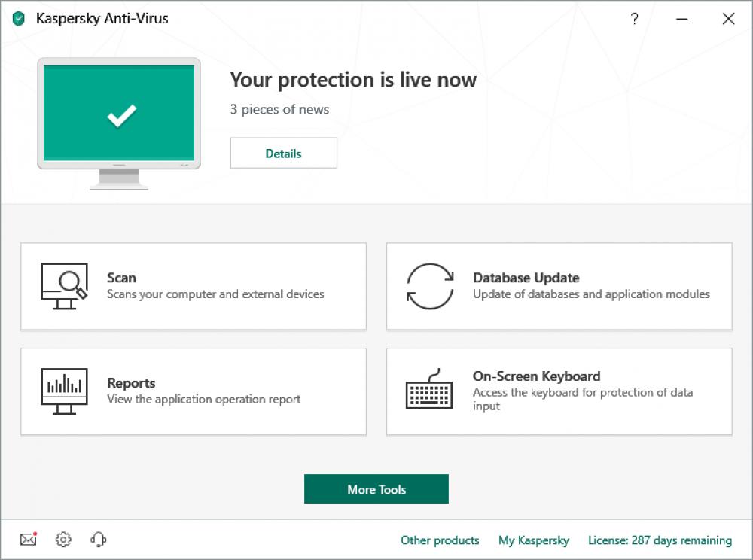The image size is (753, 560).
Task: Open Kaspersky settings gear icon
Action: [x=63, y=540]
